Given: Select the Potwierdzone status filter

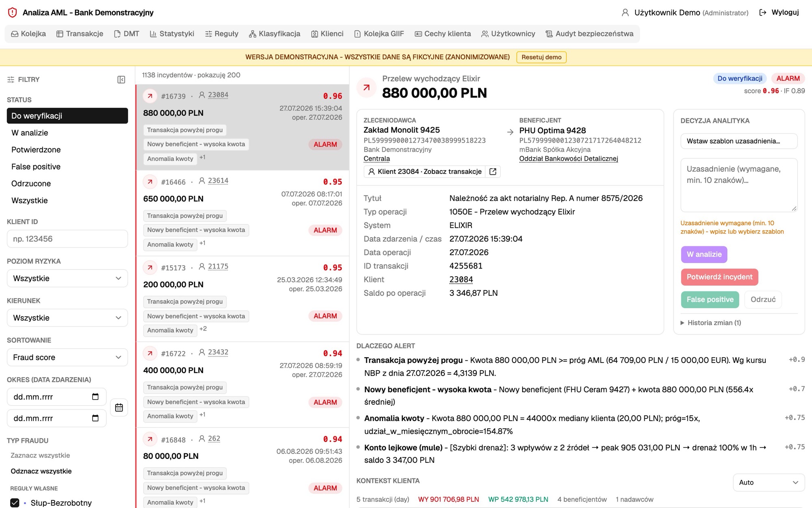Looking at the screenshot, I should point(67,150).
